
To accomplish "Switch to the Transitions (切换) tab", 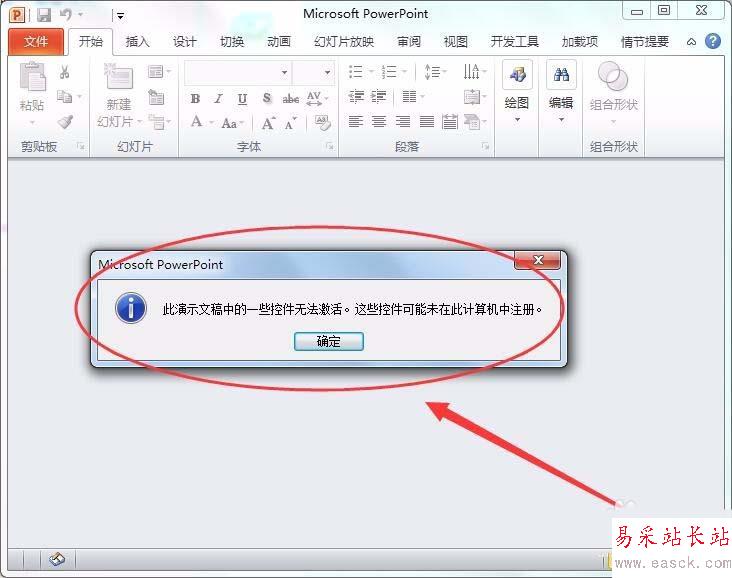I will click(232, 42).
